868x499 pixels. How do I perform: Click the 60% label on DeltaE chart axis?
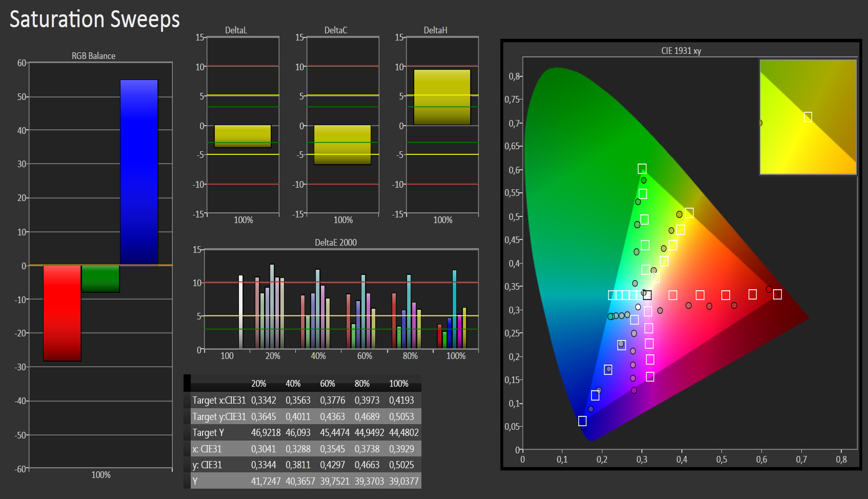(x=365, y=356)
